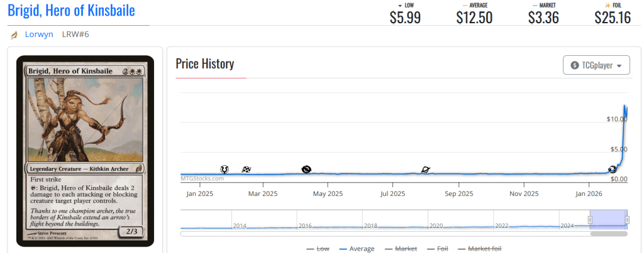Screen dimensions: 644x253
Task: Click the checkered flag set marker on chart
Action: click(247, 169)
